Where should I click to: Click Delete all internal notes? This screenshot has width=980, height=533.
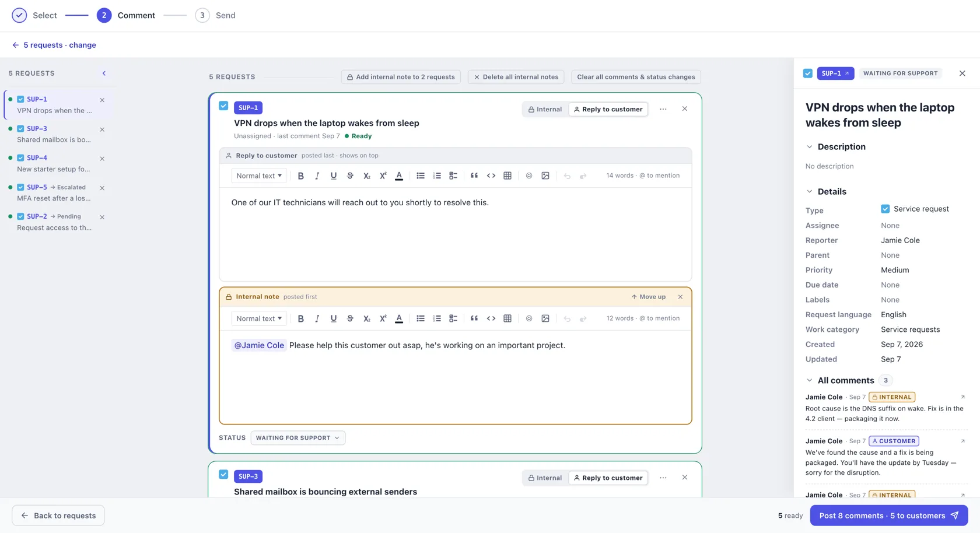tap(516, 77)
